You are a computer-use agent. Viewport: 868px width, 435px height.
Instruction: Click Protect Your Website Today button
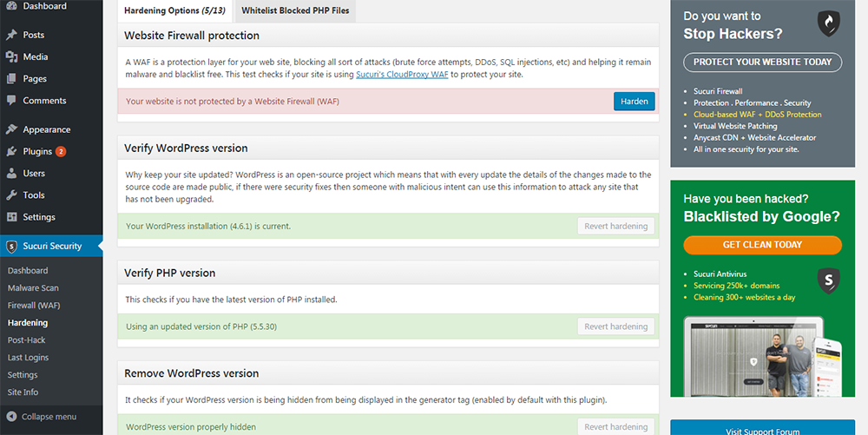click(762, 62)
